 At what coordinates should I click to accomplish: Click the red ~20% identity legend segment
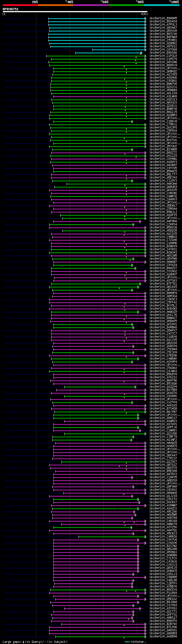tap(20, 5)
